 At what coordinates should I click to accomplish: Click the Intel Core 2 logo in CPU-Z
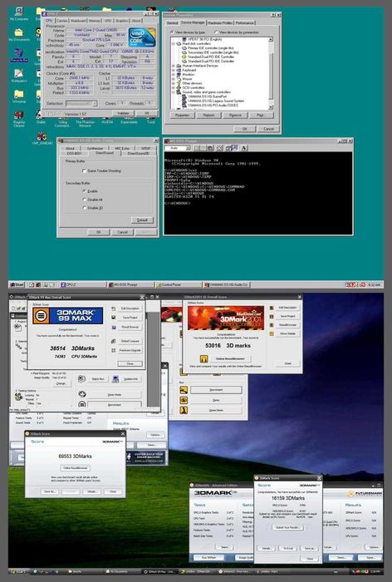pyautogui.click(x=142, y=37)
